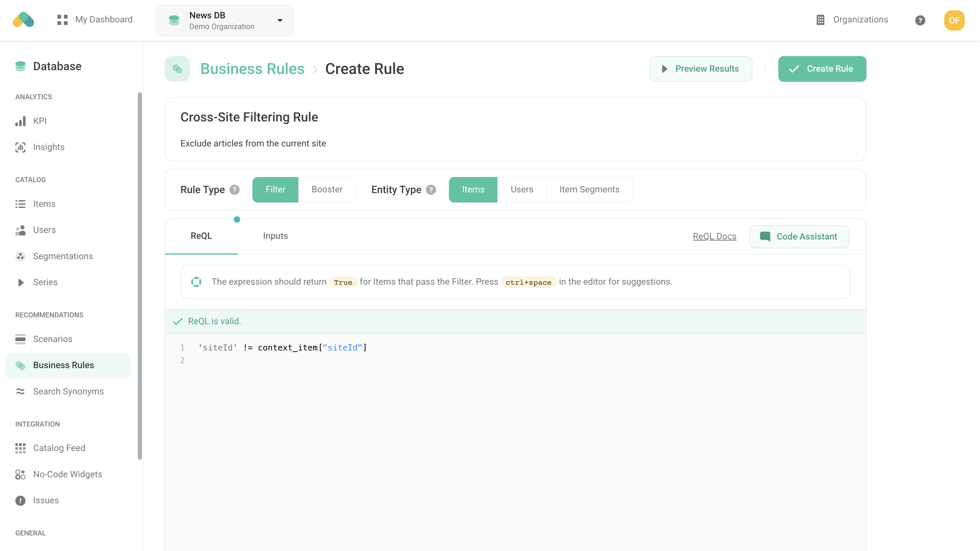
Task: Click the Preview Results button
Action: pyautogui.click(x=701, y=69)
